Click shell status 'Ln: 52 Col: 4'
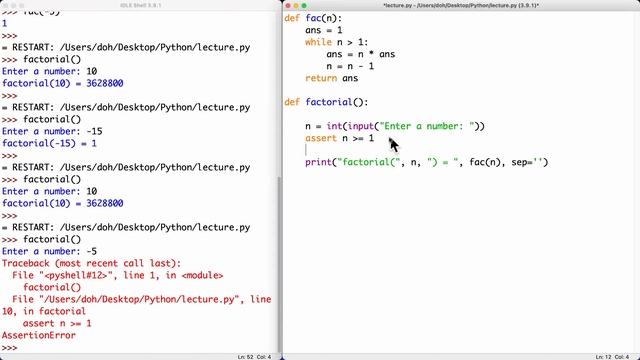This screenshot has width=640, height=360. 254,357
